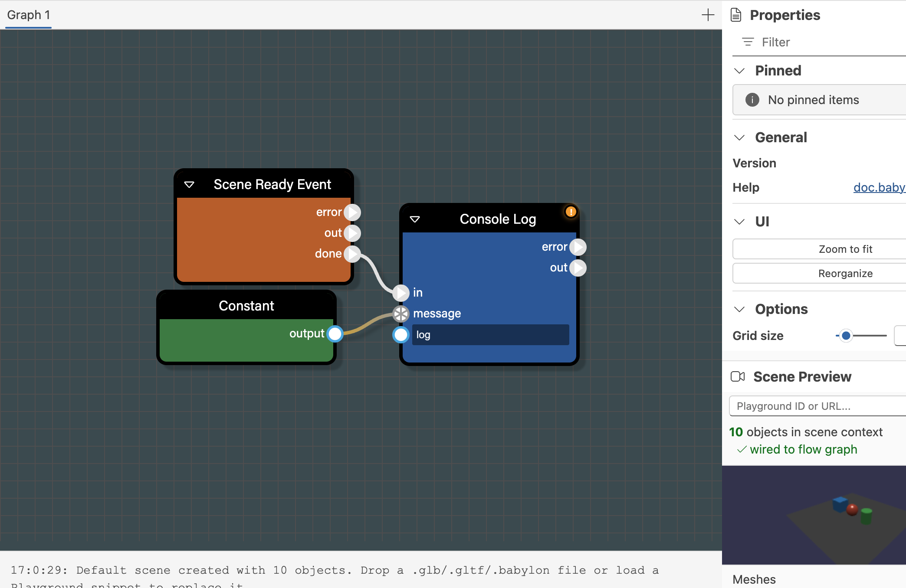Image resolution: width=906 pixels, height=588 pixels.
Task: Collapse the Options section
Action: tap(739, 309)
